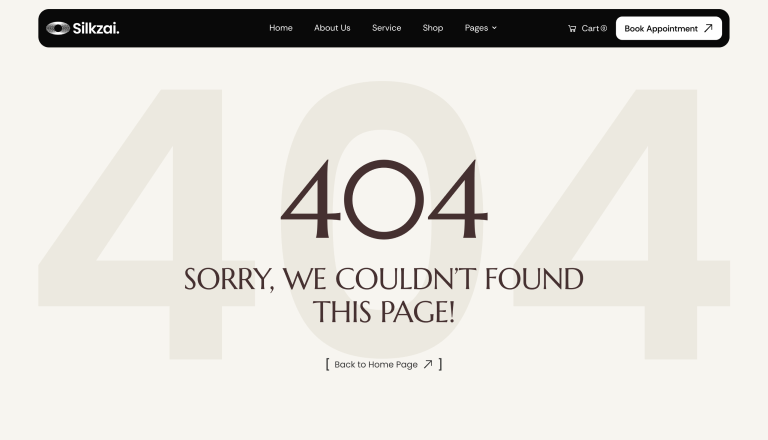Click the shopping cart icon

pos(572,28)
